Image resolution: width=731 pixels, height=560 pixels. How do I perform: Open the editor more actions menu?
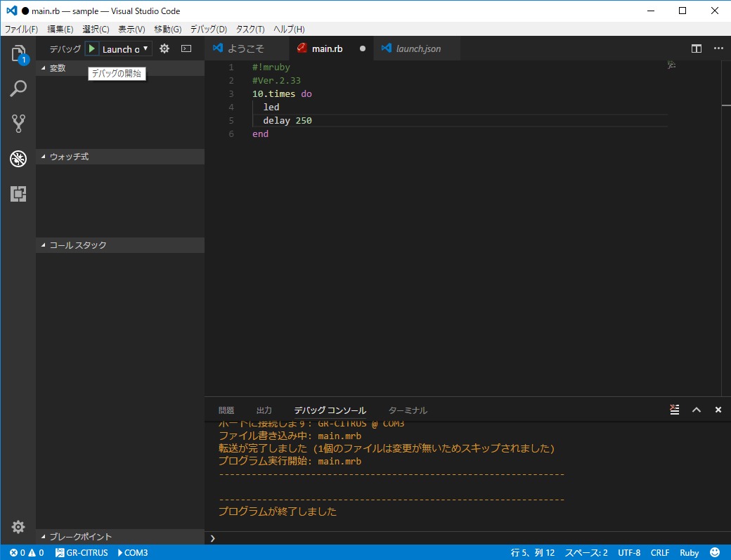718,48
